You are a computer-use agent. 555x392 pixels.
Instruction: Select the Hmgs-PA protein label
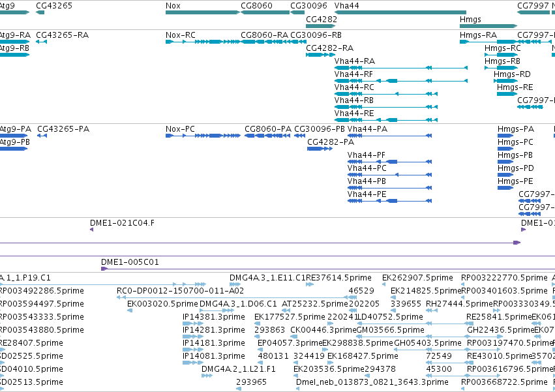click(x=516, y=129)
